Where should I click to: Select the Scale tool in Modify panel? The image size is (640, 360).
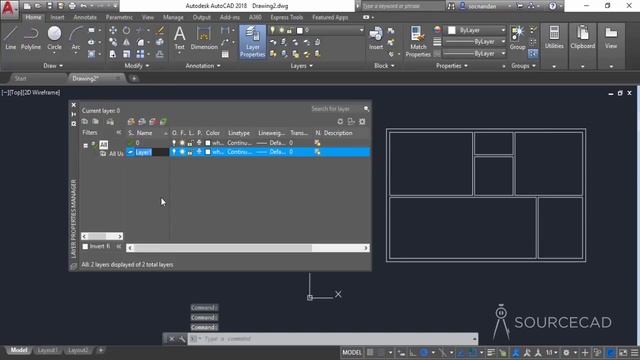pyautogui.click(x=127, y=54)
